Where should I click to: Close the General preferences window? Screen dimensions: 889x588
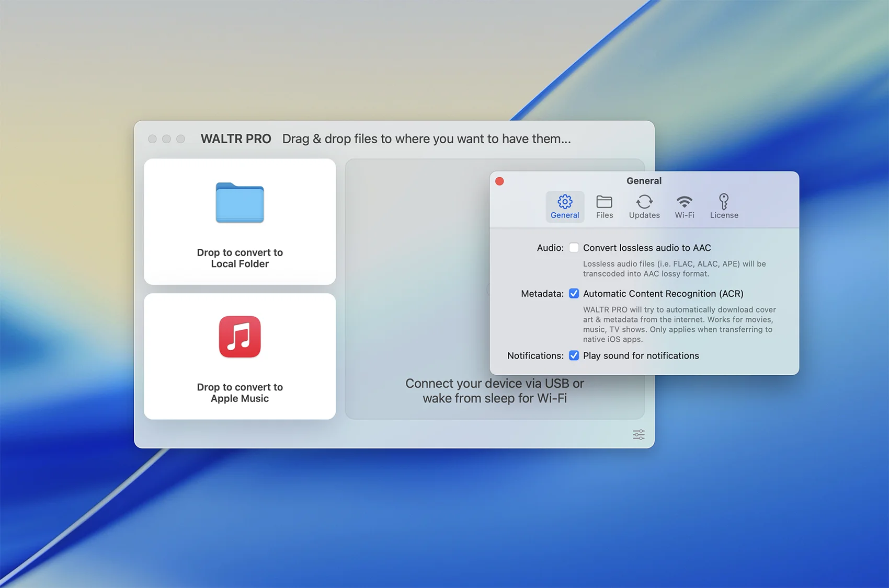click(499, 181)
